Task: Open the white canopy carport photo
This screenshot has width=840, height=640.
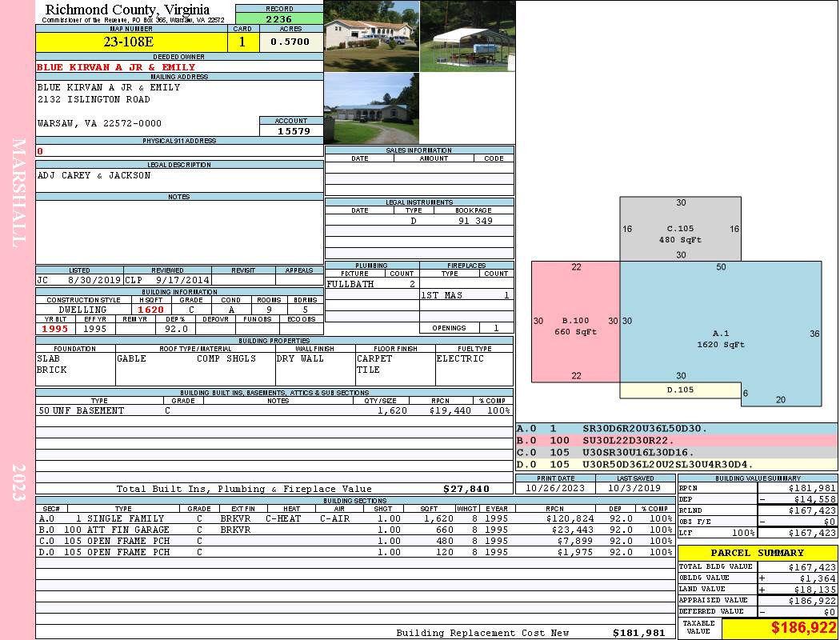Action: pyautogui.click(x=468, y=36)
